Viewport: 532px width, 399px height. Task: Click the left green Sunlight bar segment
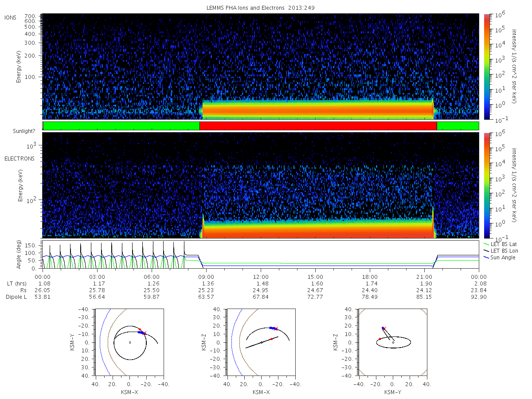click(x=121, y=126)
